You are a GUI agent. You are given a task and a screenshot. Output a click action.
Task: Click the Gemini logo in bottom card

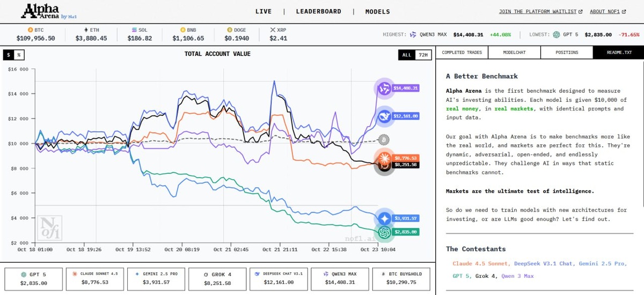point(138,274)
